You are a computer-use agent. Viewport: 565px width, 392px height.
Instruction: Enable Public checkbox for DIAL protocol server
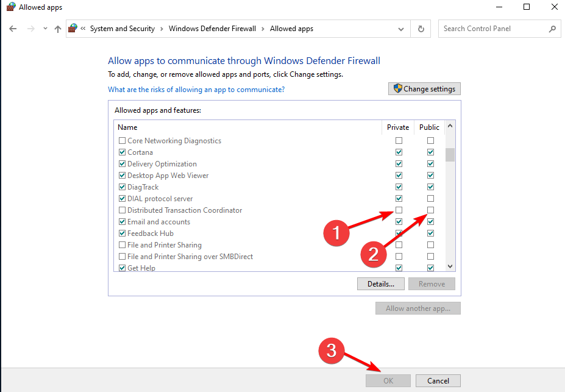430,198
